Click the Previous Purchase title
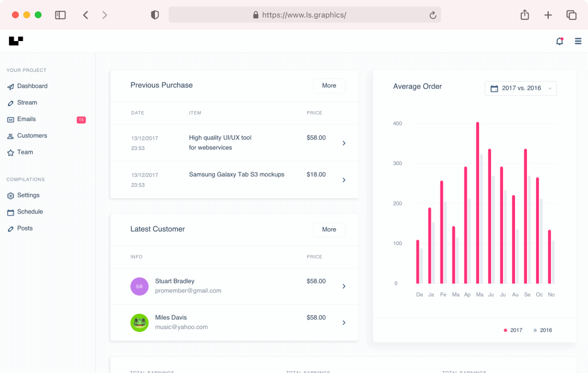Viewport: 588px width, 373px height. (x=162, y=85)
